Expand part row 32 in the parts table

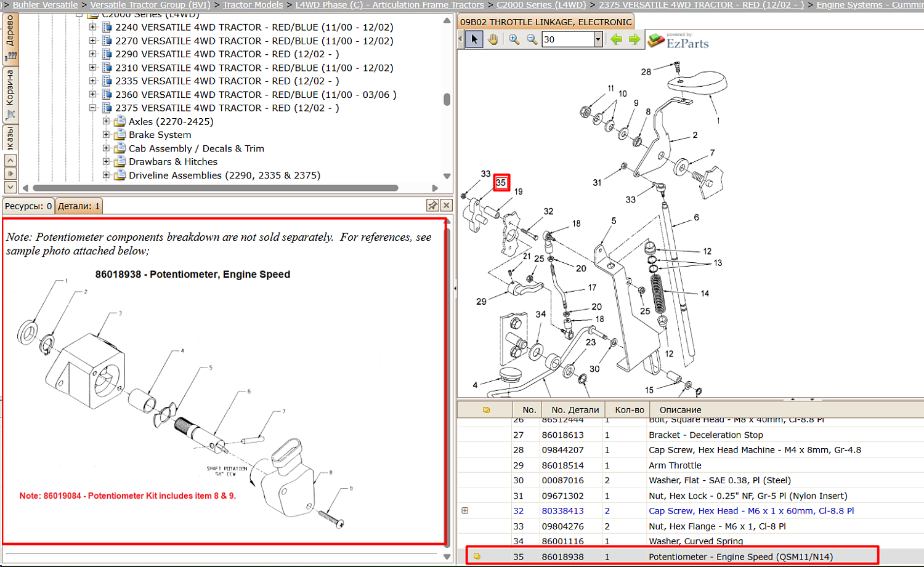(x=465, y=510)
